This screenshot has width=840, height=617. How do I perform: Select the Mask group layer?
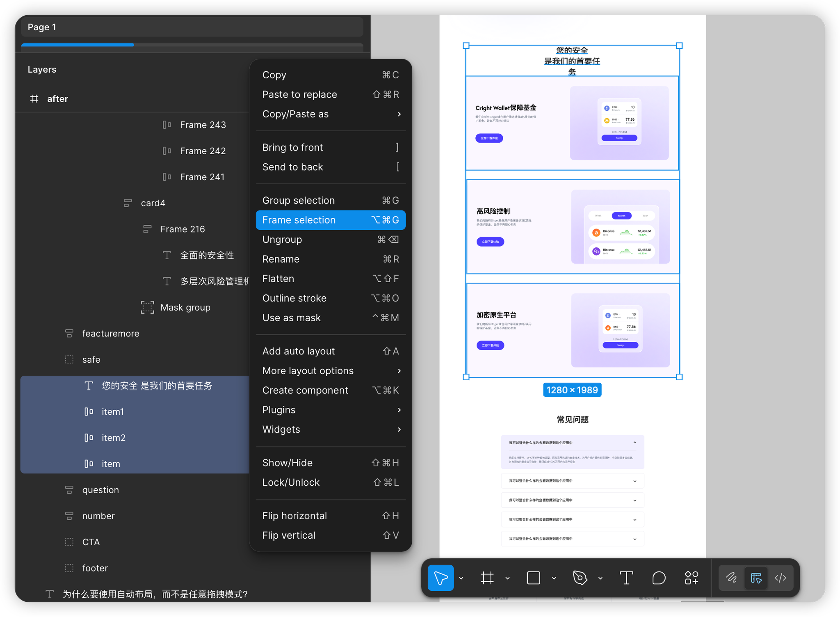[x=185, y=307]
